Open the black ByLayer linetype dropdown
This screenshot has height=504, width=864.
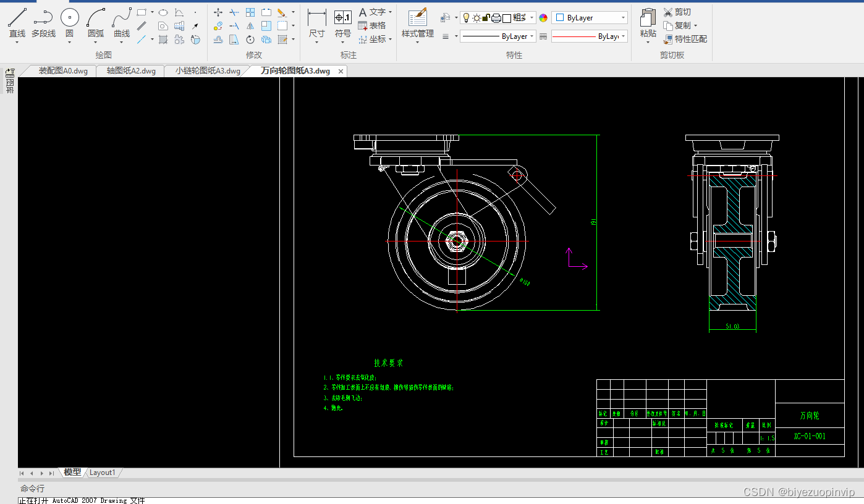pos(498,36)
